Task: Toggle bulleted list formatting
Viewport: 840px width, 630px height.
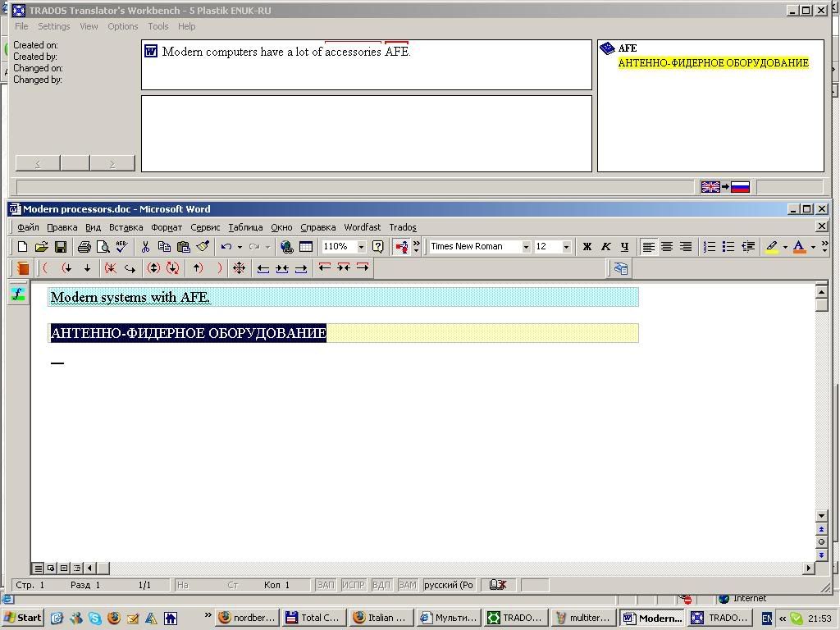Action: [x=728, y=247]
